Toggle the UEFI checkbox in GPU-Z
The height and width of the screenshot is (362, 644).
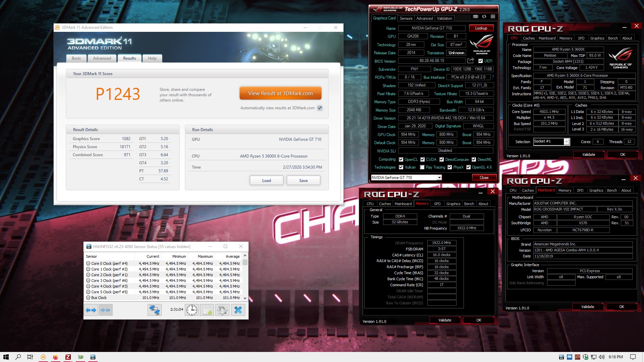click(x=481, y=61)
